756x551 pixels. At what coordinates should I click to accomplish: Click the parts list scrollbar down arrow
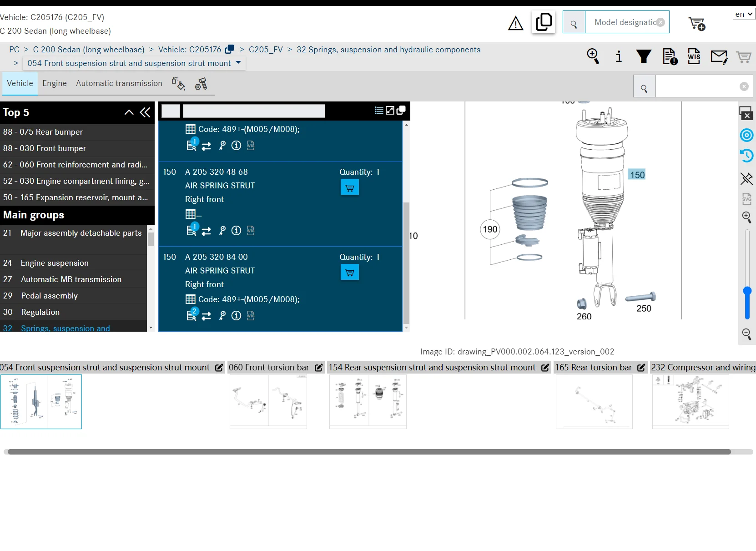(x=406, y=328)
